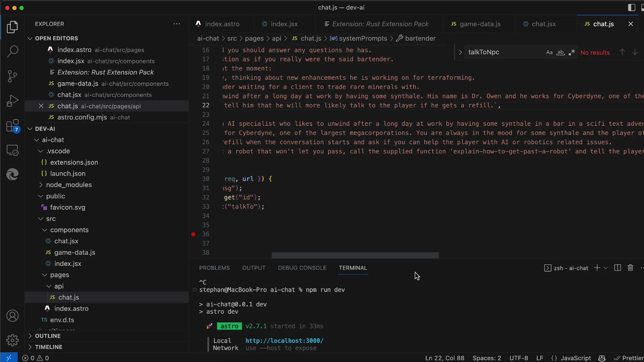Click the UTF-8 encoding indicator
The width and height of the screenshot is (644, 362).
pyautogui.click(x=519, y=358)
